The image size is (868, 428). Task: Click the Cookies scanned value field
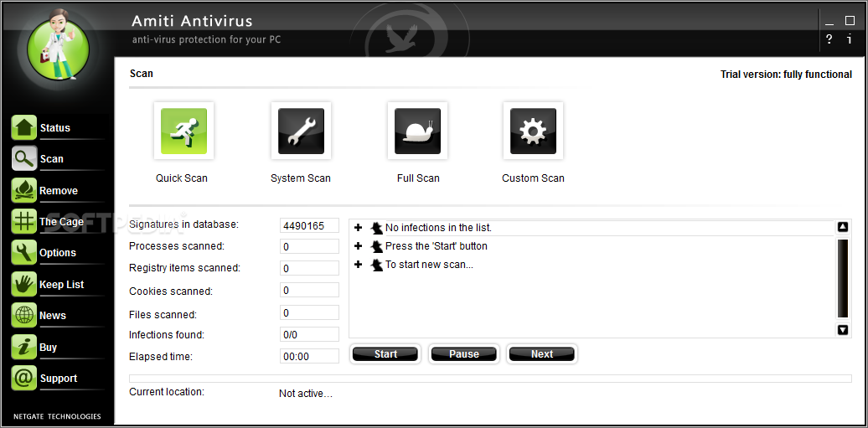[309, 290]
